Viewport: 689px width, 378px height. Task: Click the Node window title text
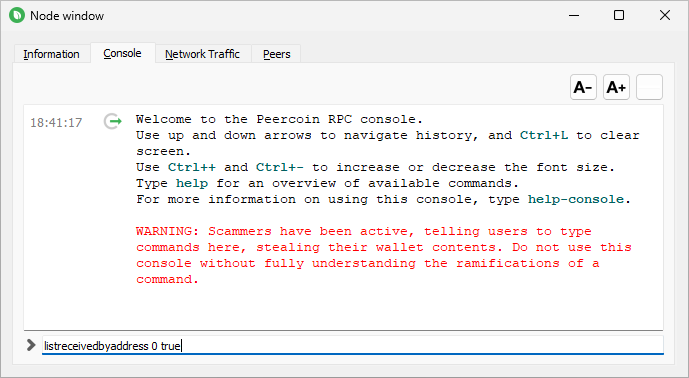point(67,16)
